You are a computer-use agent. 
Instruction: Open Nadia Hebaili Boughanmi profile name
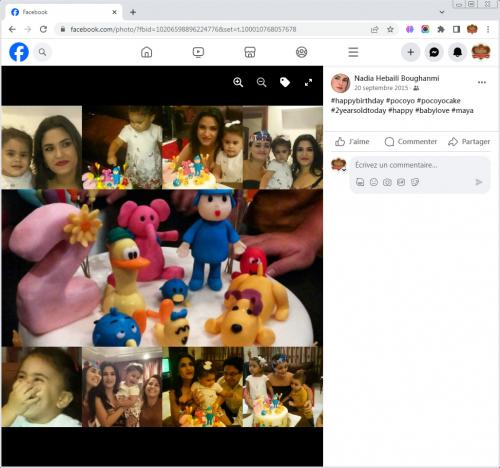397,78
